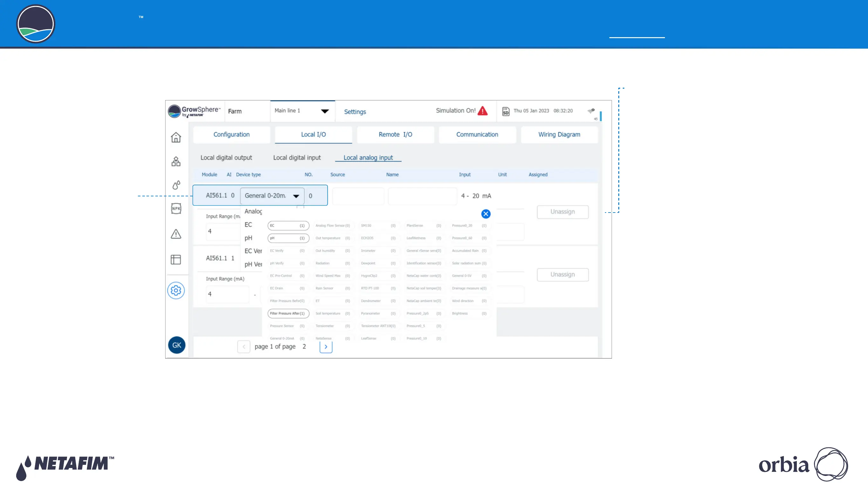This screenshot has height=488, width=868.
Task: Choose Rain Sensor device type
Action: click(x=333, y=288)
